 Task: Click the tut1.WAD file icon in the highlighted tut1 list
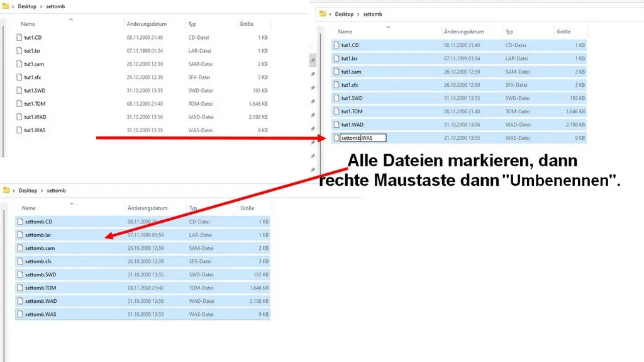tap(336, 125)
